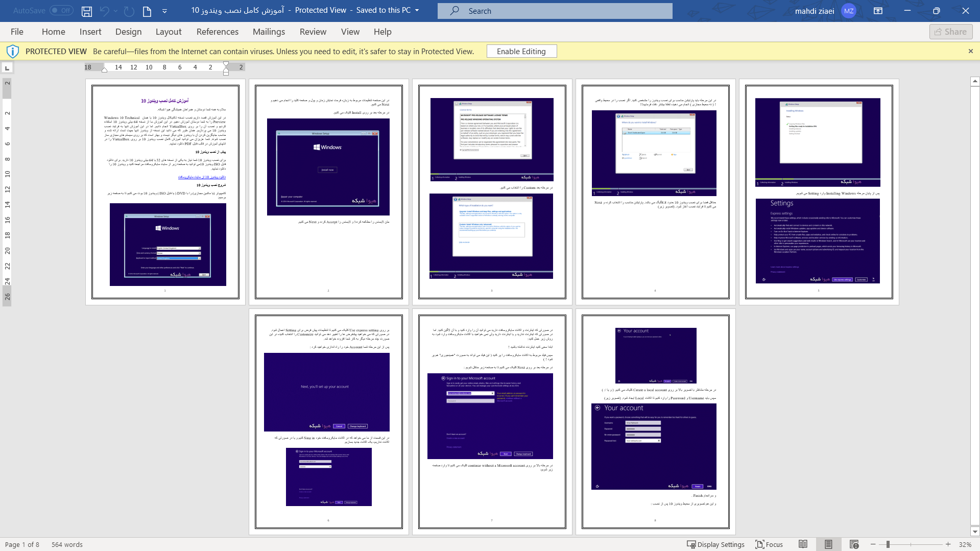This screenshot has height=551, width=980.
Task: Open the Layout tab
Action: (169, 32)
